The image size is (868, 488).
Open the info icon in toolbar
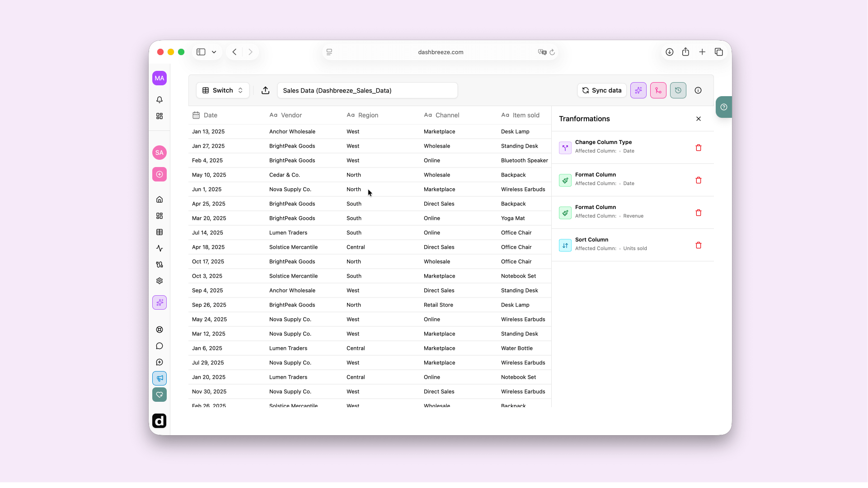[698, 90]
